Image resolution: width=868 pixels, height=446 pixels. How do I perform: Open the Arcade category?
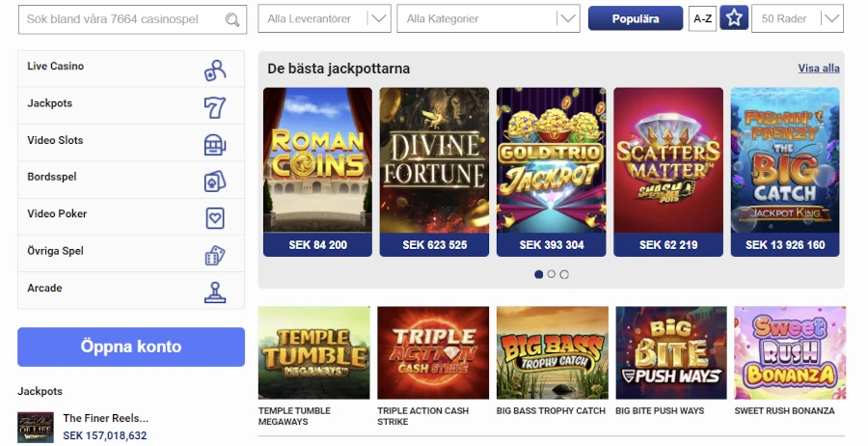pyautogui.click(x=131, y=291)
